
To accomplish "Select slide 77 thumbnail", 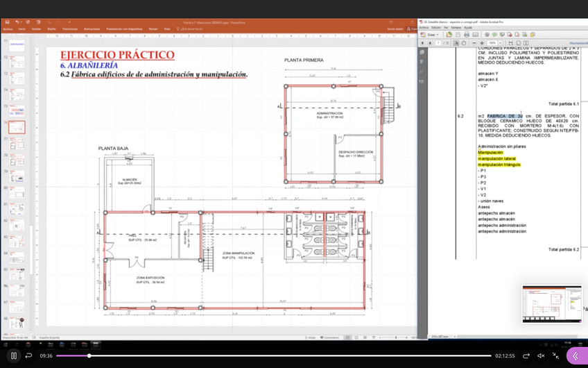I will 17,144.
